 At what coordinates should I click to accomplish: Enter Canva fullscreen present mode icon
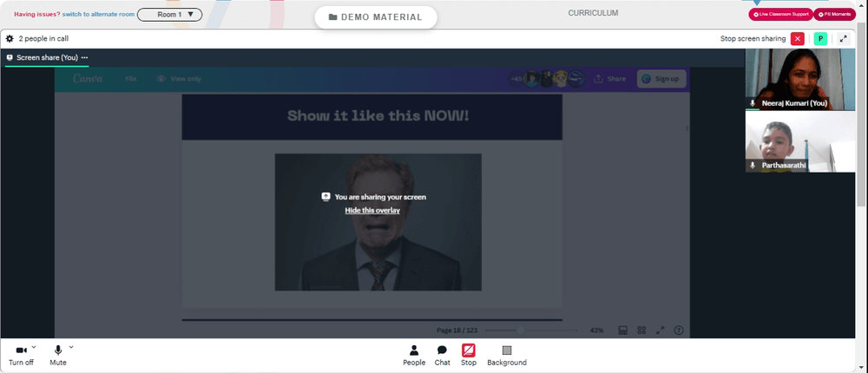[660, 330]
